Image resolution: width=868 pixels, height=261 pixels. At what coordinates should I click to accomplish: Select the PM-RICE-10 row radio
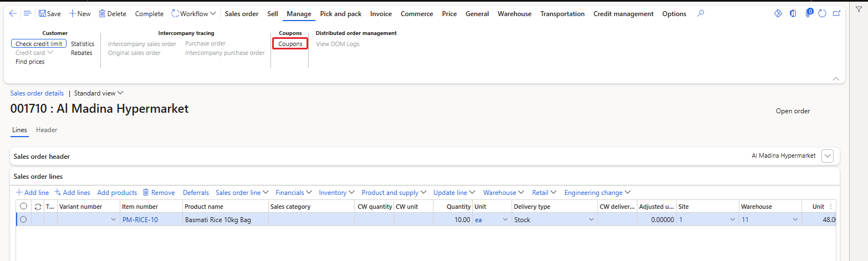[x=23, y=219]
